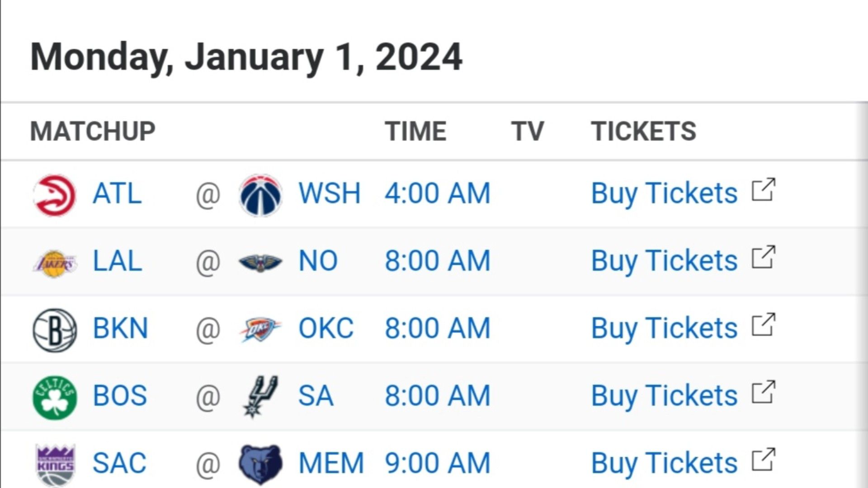Buy Tickets for SAC at MEM
The width and height of the screenshot is (868, 488).
(x=664, y=464)
